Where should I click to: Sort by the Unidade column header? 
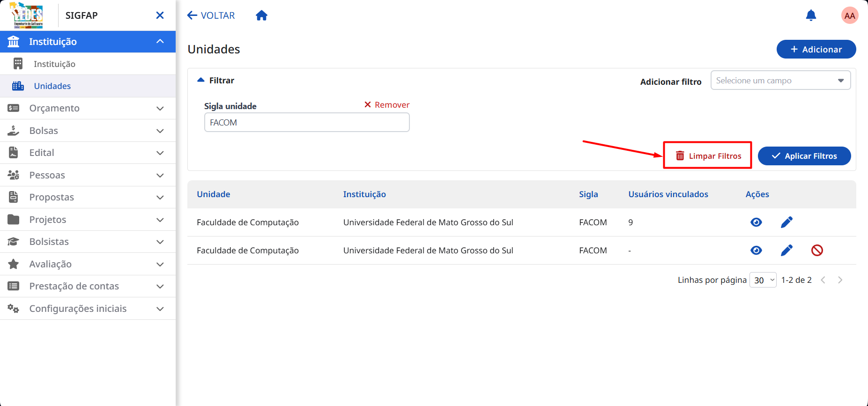[214, 194]
